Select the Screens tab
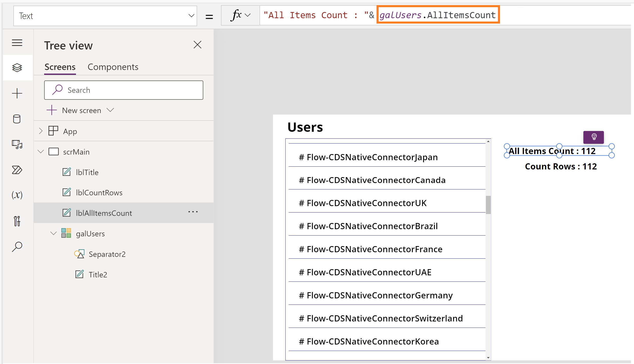The height and width of the screenshot is (364, 634). point(60,67)
